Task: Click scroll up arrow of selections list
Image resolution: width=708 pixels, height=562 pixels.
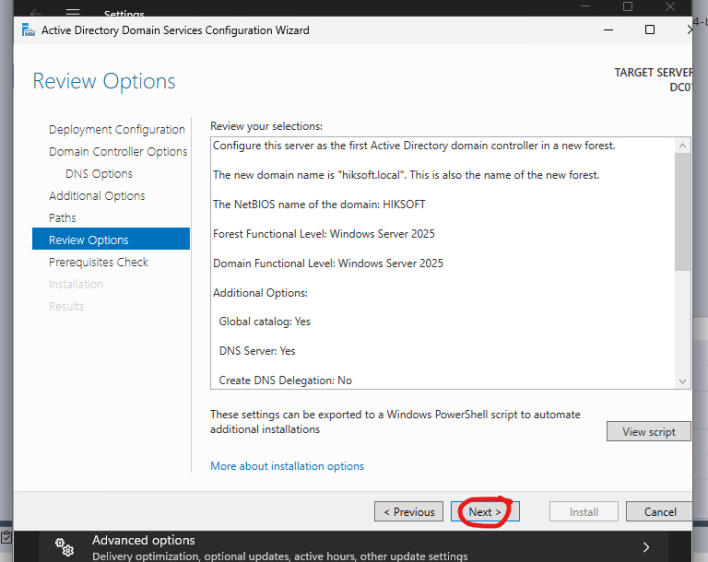Action: click(x=682, y=145)
